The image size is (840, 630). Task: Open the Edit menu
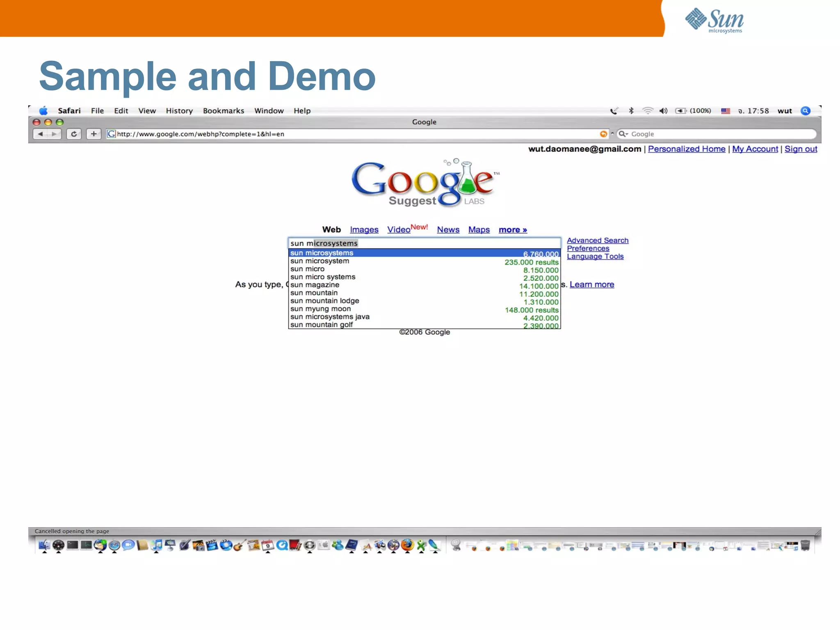(x=121, y=111)
